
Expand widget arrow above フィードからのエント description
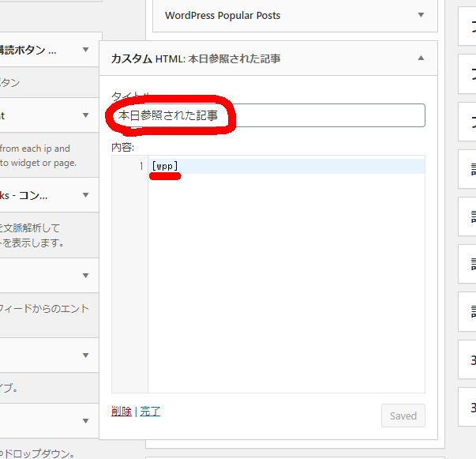(85, 276)
